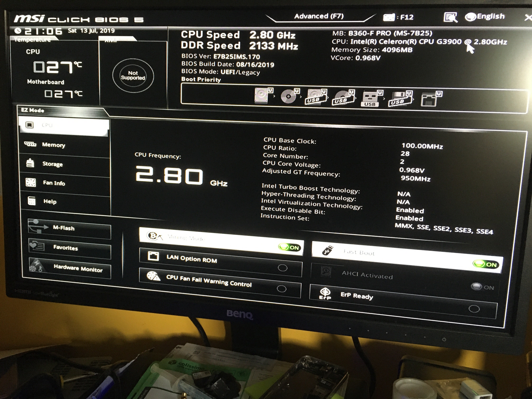Viewport: 532px width, 399px height.
Task: Toggle ErP Ready switch
Action: 474,309
